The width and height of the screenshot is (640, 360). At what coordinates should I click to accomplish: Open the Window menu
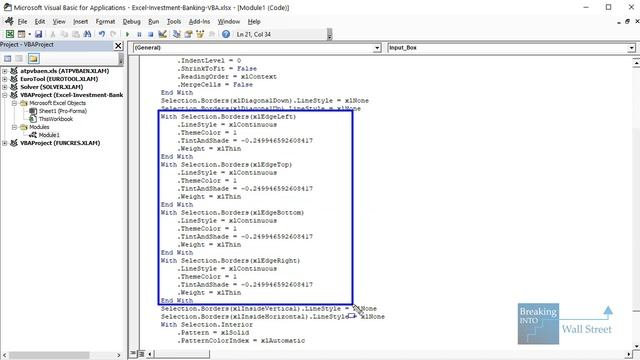click(x=229, y=22)
